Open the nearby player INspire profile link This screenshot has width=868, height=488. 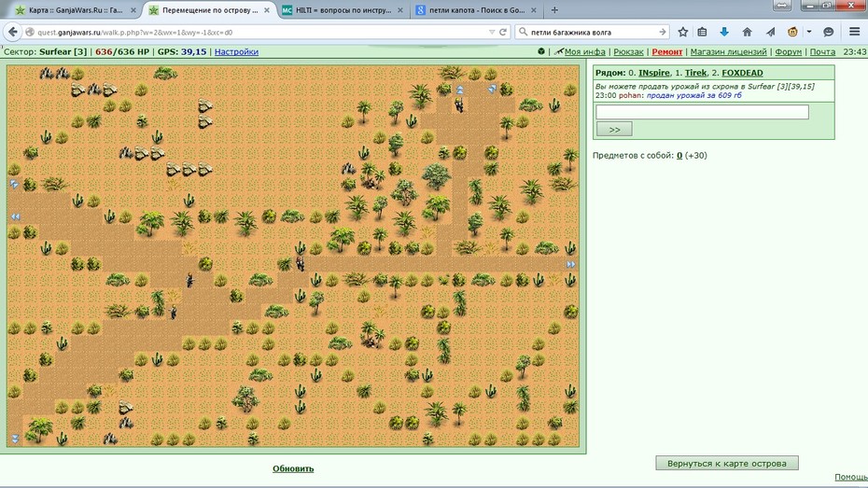pos(653,73)
